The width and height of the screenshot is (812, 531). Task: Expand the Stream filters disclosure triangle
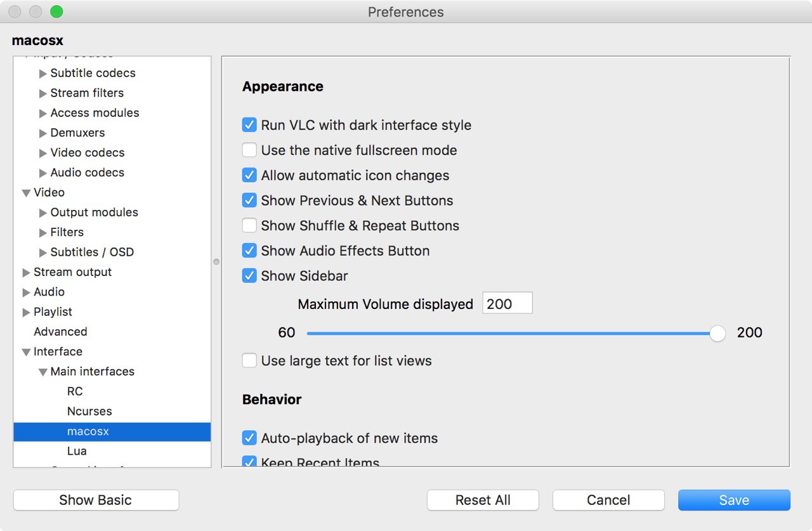tap(43, 93)
